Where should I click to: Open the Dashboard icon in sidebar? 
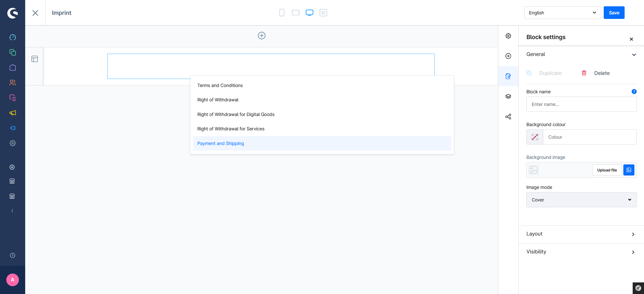click(13, 37)
